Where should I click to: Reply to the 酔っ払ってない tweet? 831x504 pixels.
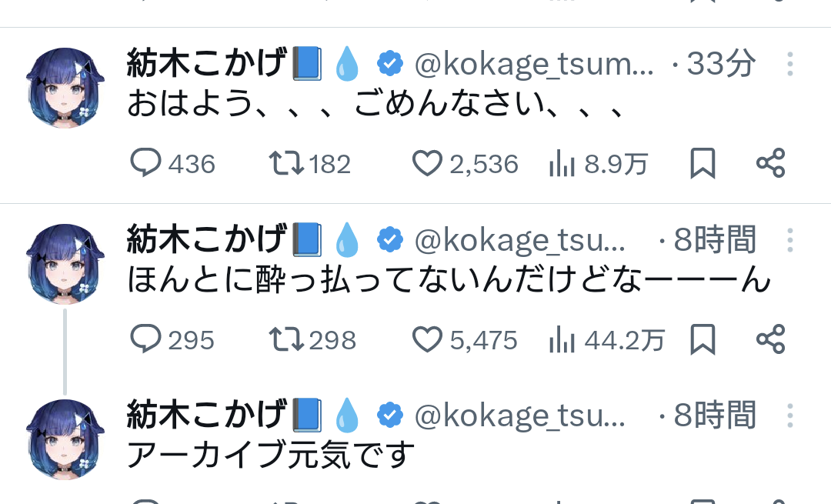tap(146, 339)
